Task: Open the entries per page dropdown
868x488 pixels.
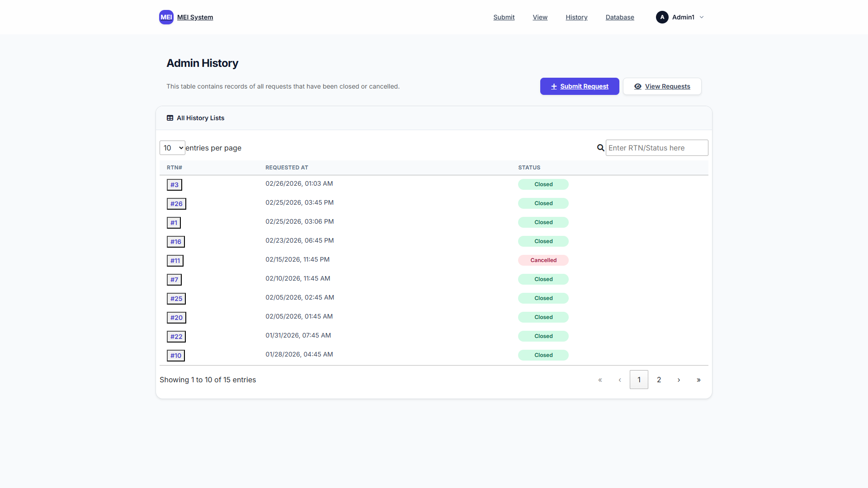Action: coord(172,148)
